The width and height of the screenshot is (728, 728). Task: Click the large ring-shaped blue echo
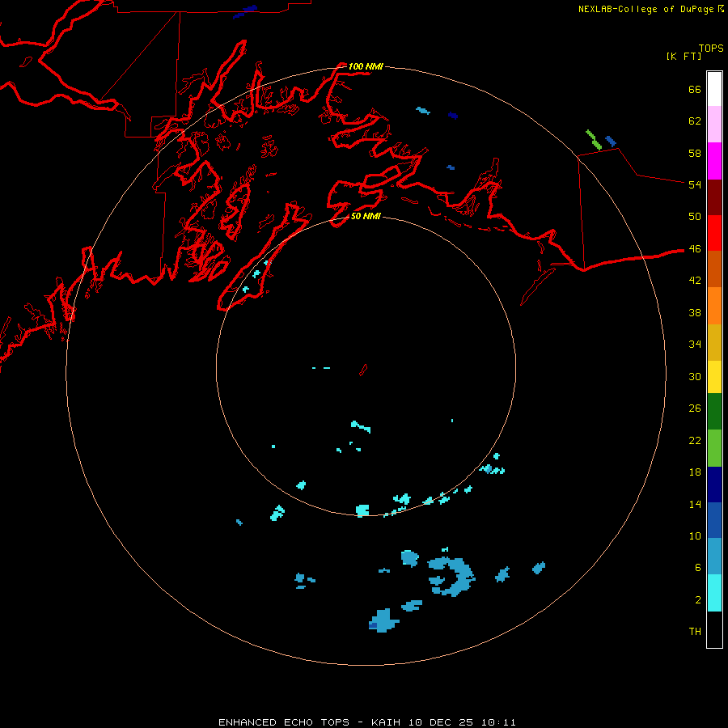click(451, 577)
